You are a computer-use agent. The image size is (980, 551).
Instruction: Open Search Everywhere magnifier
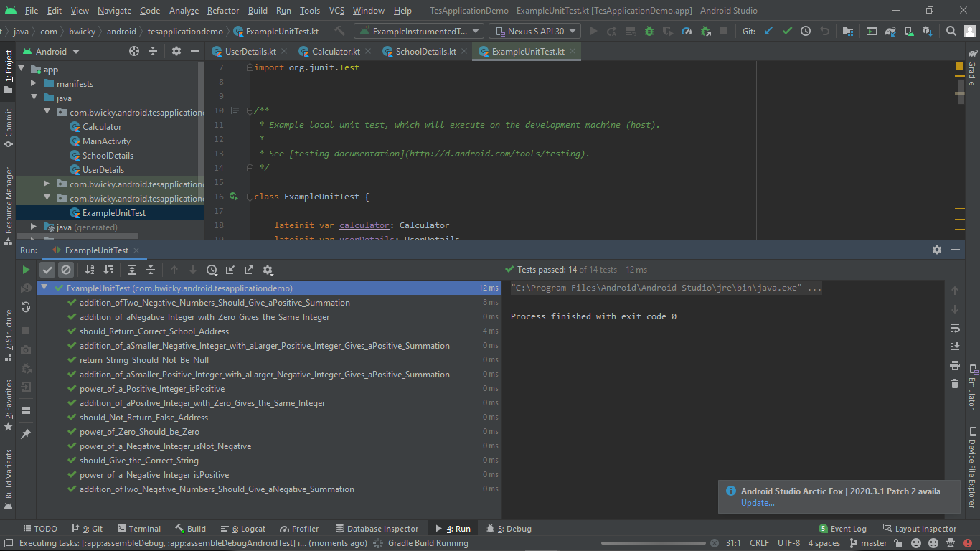click(x=951, y=31)
